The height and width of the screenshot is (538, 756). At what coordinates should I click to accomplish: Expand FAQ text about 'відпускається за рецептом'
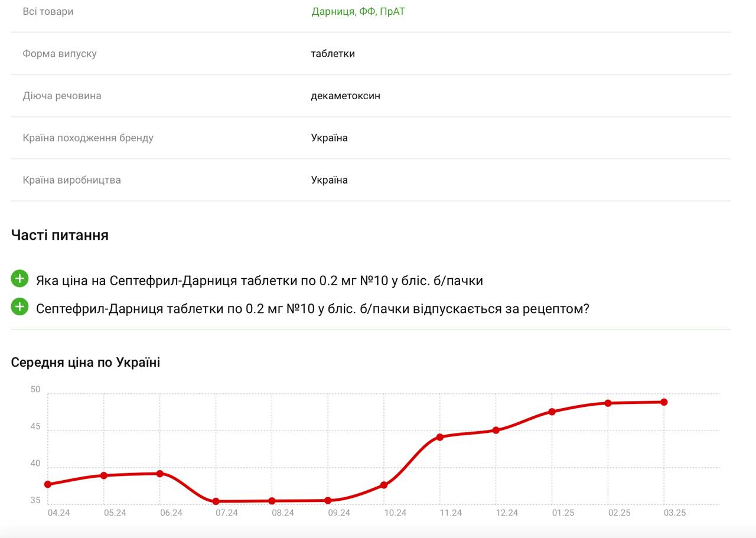(x=312, y=309)
